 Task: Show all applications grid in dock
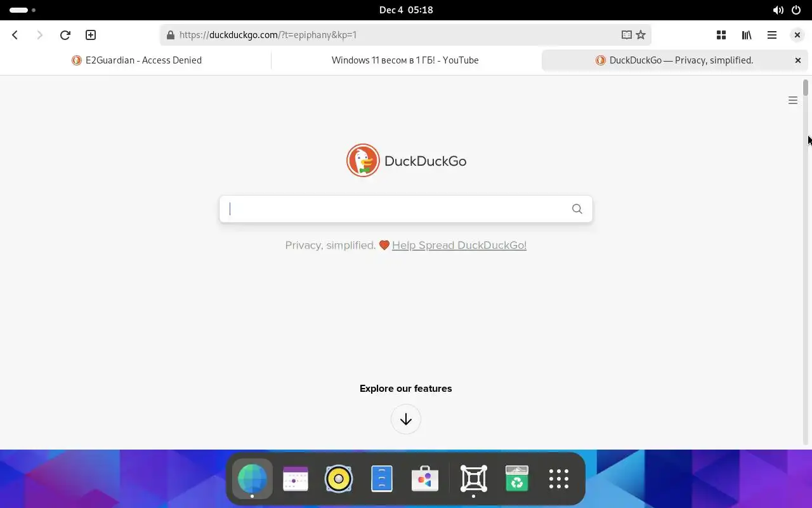[x=559, y=479]
